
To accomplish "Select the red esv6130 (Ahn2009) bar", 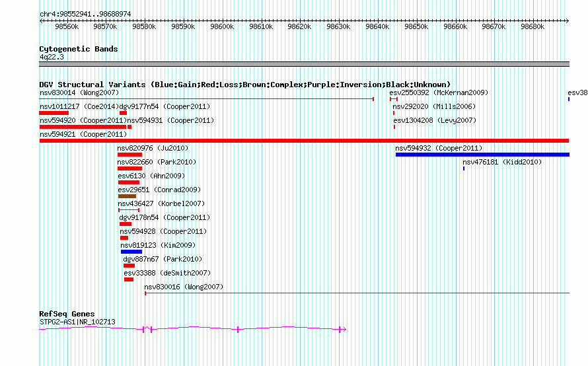I will coord(129,182).
